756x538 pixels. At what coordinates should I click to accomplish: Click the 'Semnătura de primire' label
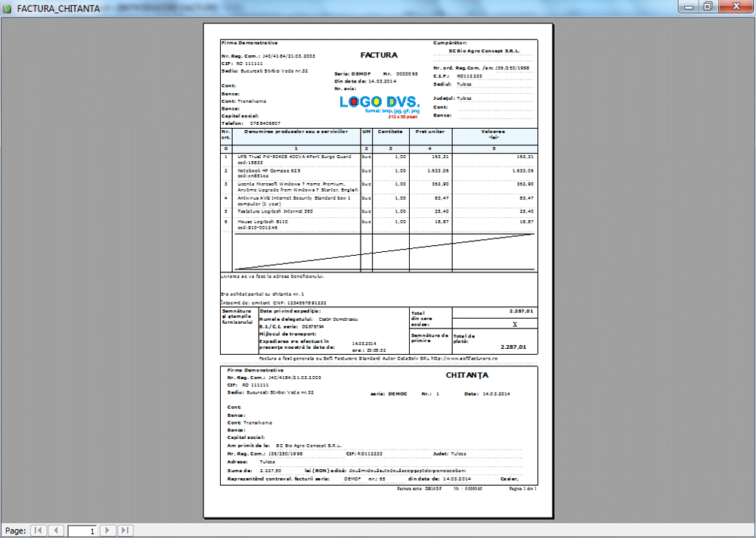[429, 337]
